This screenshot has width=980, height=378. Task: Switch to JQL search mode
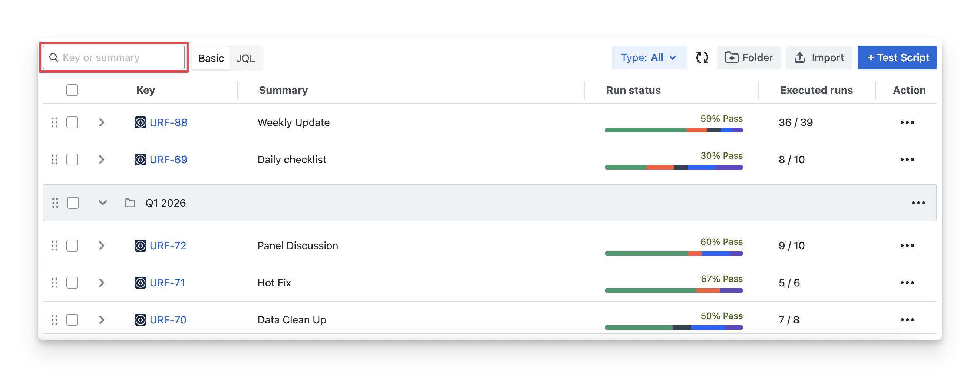coord(245,58)
